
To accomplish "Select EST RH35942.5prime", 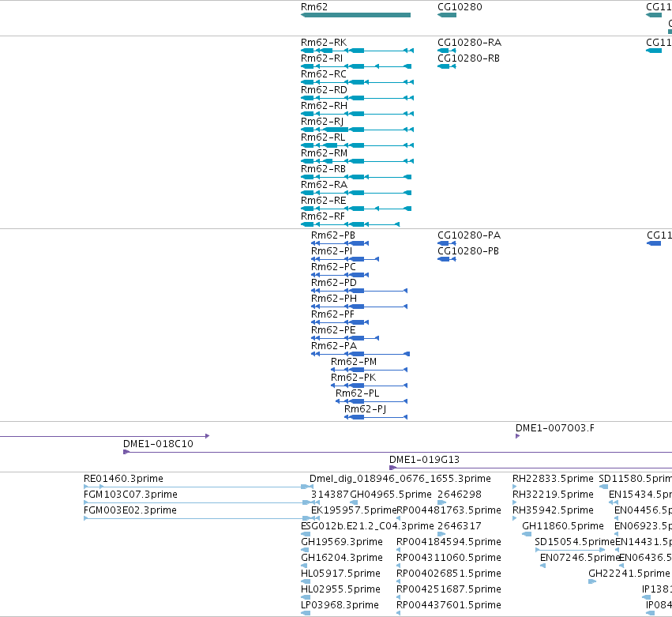I will [x=515, y=518].
